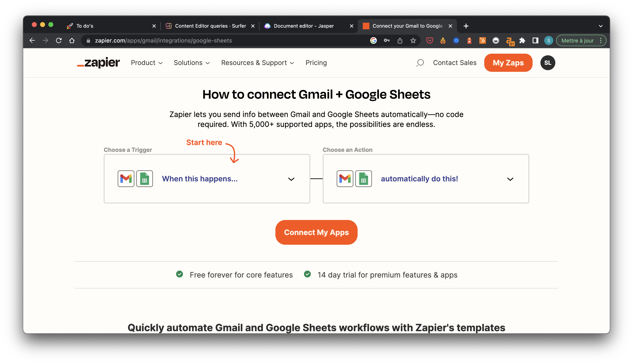Bookmark the page with the star icon

413,40
